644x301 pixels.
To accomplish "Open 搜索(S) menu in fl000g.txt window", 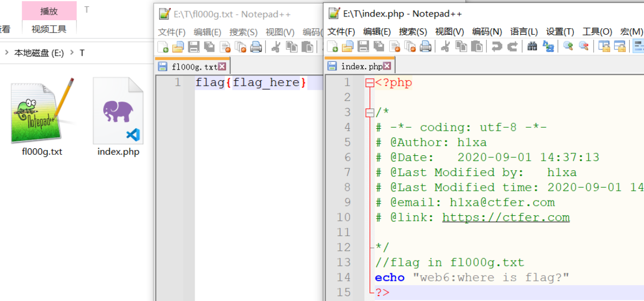I will point(244,32).
